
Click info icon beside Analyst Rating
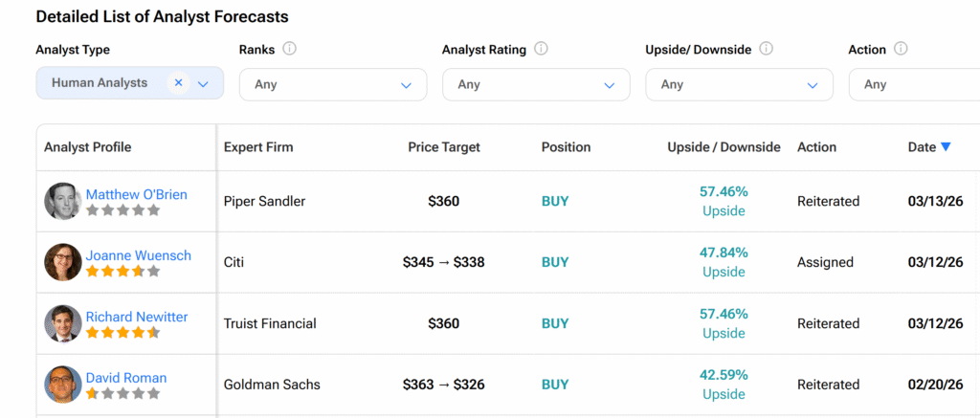[541, 49]
